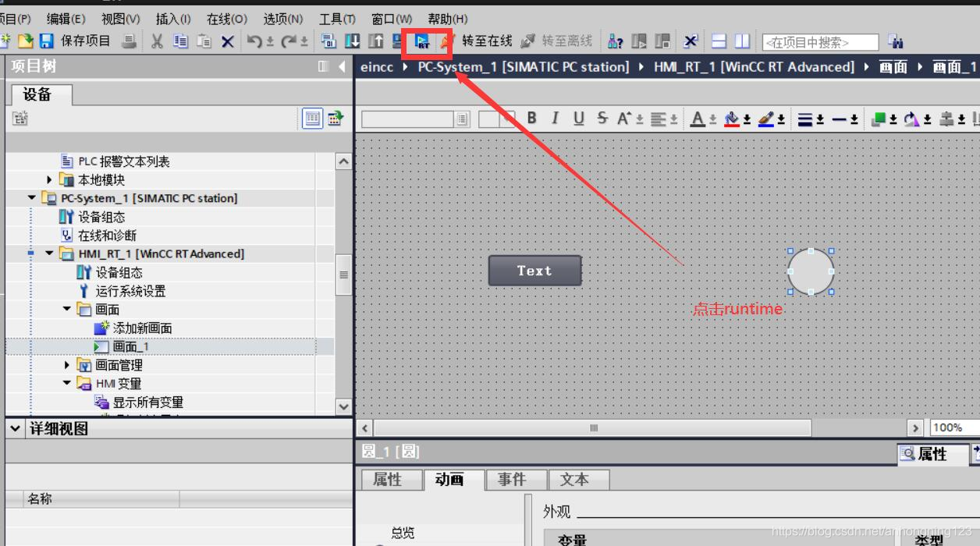
Task: Collapse the 画面 folder node
Action: coord(67,309)
